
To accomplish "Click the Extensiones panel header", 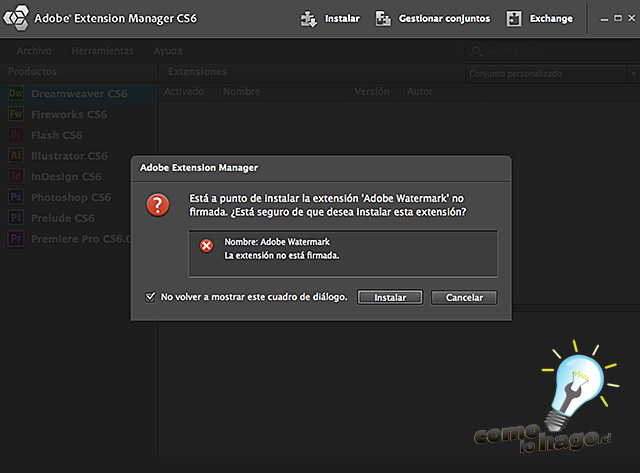I will pyautogui.click(x=198, y=71).
